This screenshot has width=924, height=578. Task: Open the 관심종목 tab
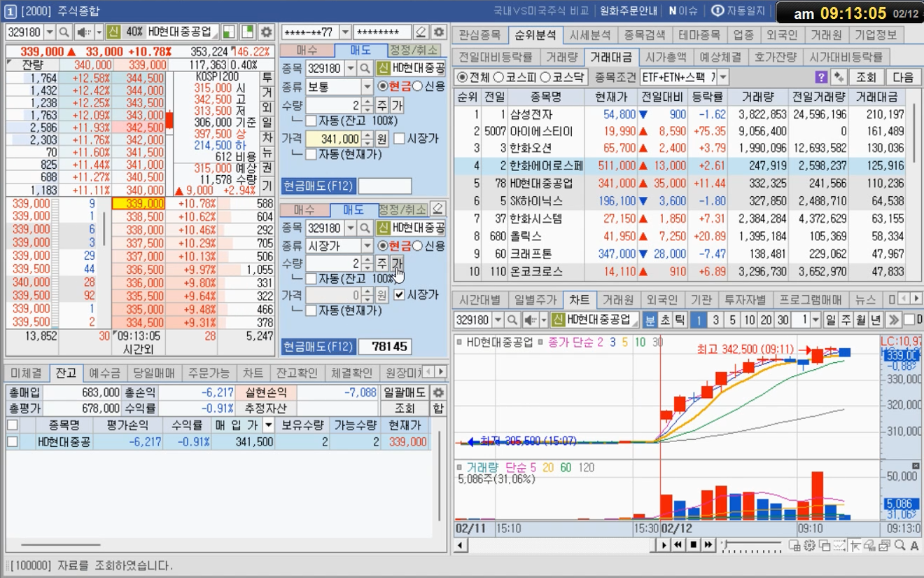pos(479,34)
